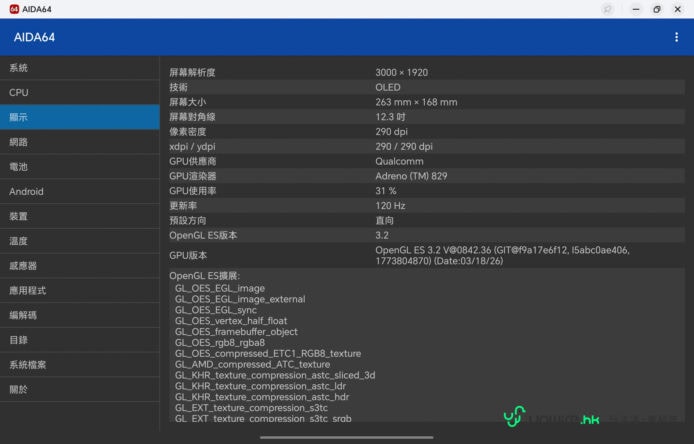Screen dimensions: 694x444
Task: Restore the AIDA64 window size
Action: click(657, 9)
